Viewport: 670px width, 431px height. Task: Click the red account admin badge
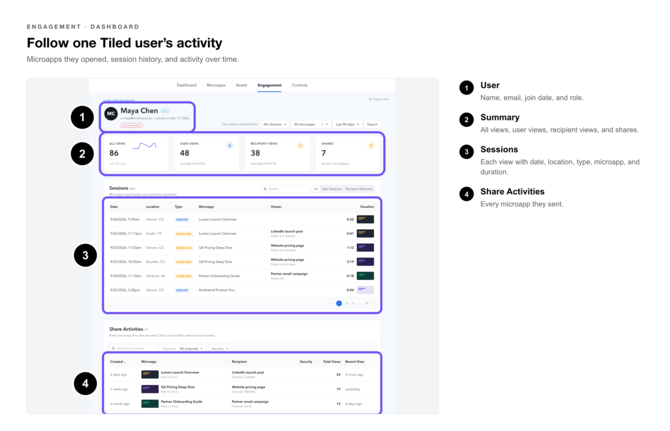coord(131,125)
